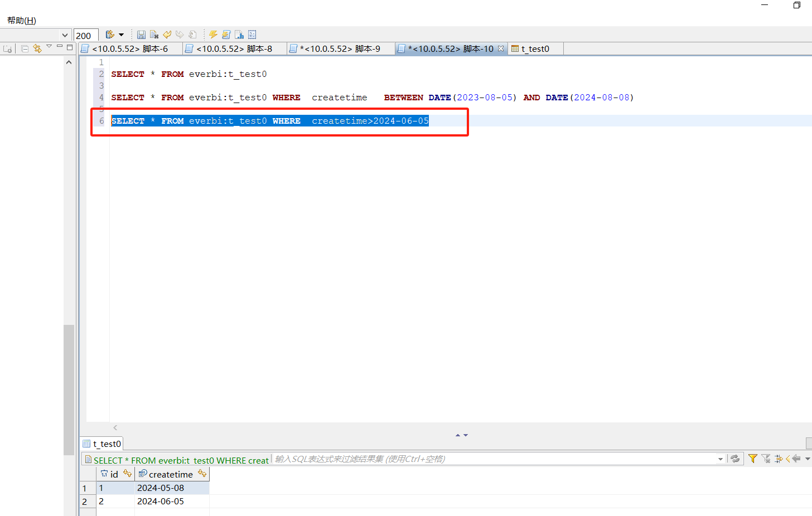Click the execute script icon

(226, 35)
